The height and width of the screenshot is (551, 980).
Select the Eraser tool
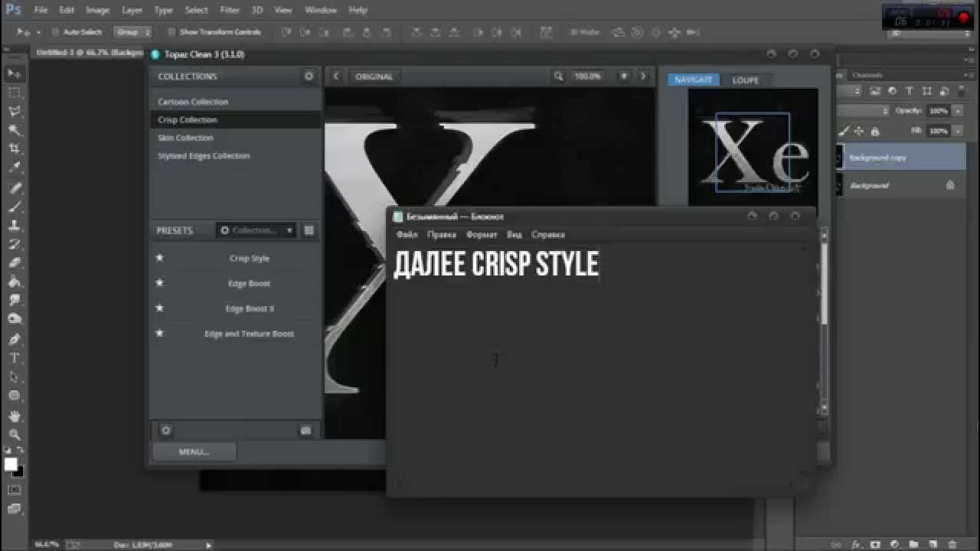coord(15,263)
